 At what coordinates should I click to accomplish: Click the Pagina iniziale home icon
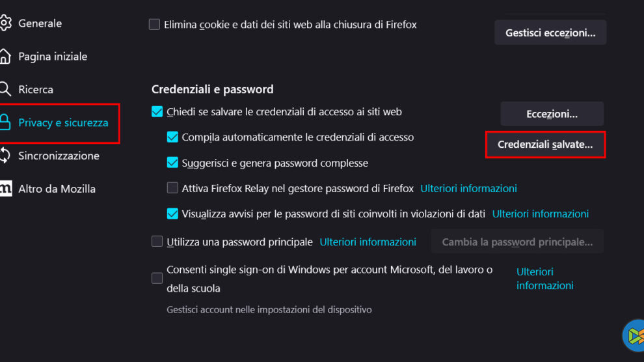5,57
